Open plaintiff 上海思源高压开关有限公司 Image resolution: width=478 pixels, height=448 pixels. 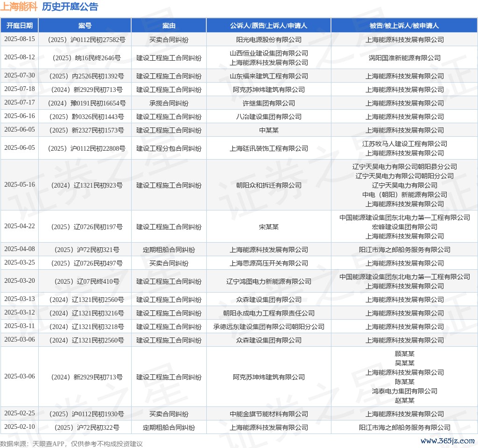click(x=269, y=263)
